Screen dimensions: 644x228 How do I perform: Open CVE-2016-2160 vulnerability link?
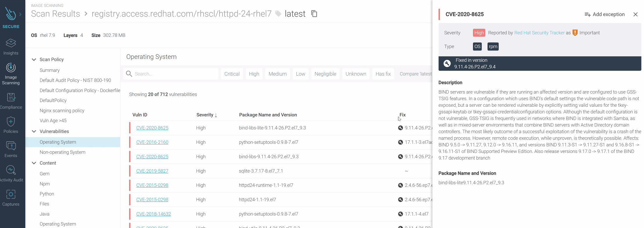(152, 142)
